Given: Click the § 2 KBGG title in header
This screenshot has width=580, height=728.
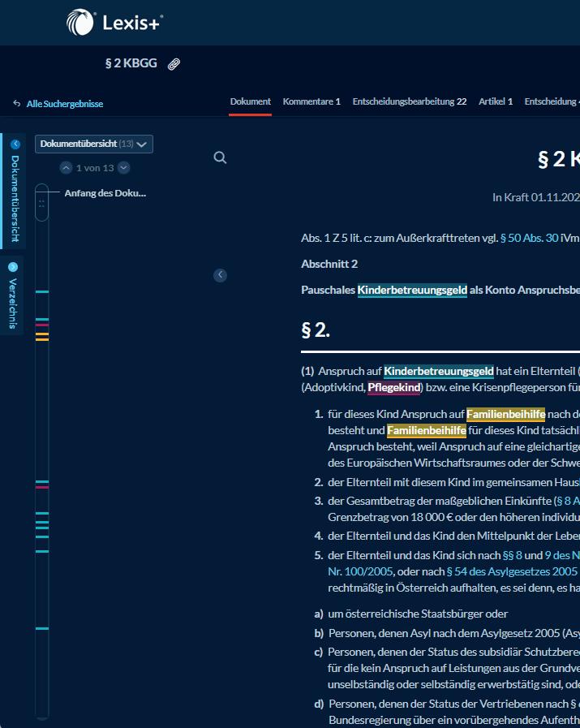Looking at the screenshot, I should pos(131,63).
